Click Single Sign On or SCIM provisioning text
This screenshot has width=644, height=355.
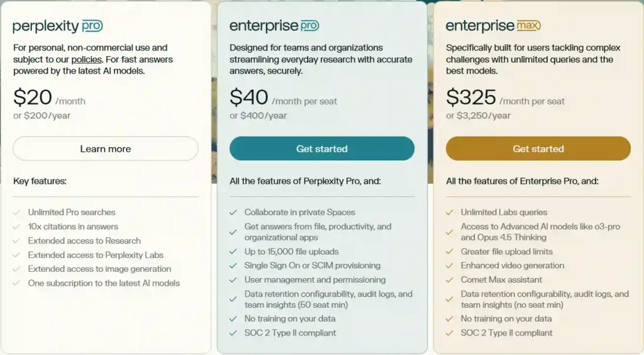coord(312,266)
